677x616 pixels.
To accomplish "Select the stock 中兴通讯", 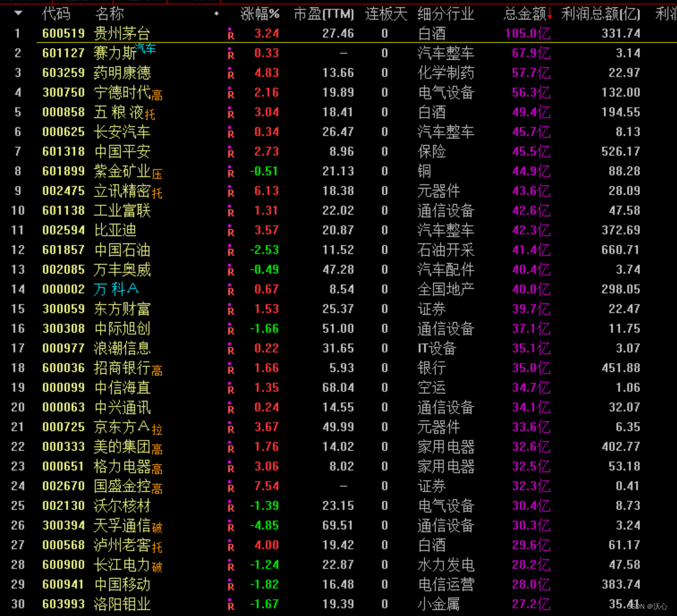I will pos(122,407).
